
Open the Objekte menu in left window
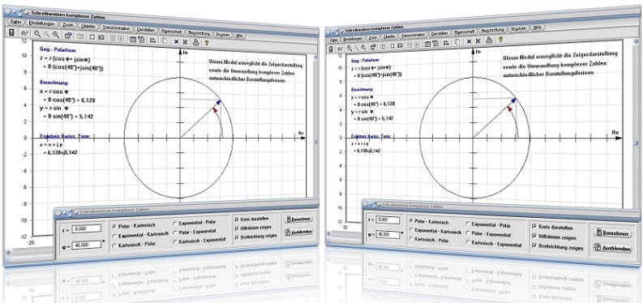click(88, 26)
